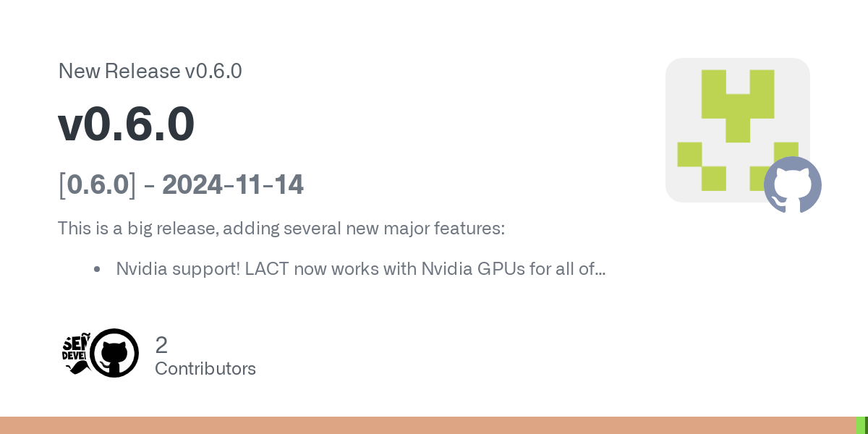868x434 pixels.
Task: Click the light green language bar segment
Action: 860,425
